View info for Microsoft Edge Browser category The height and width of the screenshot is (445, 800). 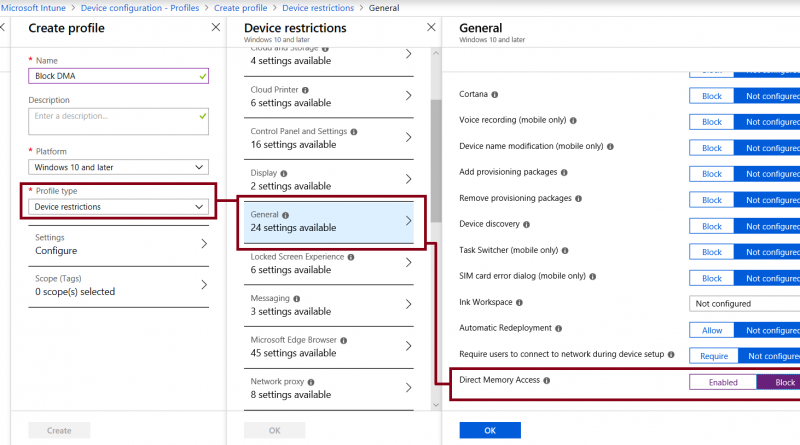(x=343, y=340)
